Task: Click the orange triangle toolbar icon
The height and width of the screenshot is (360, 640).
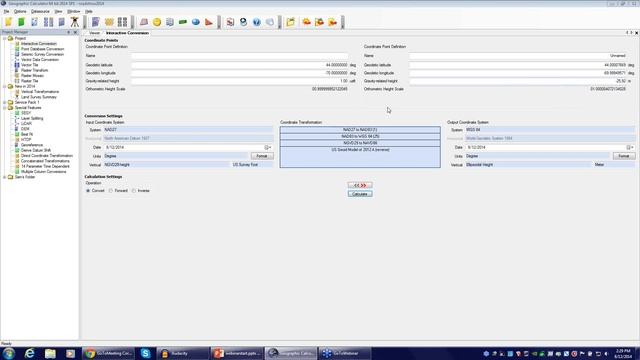Action: tap(209, 22)
